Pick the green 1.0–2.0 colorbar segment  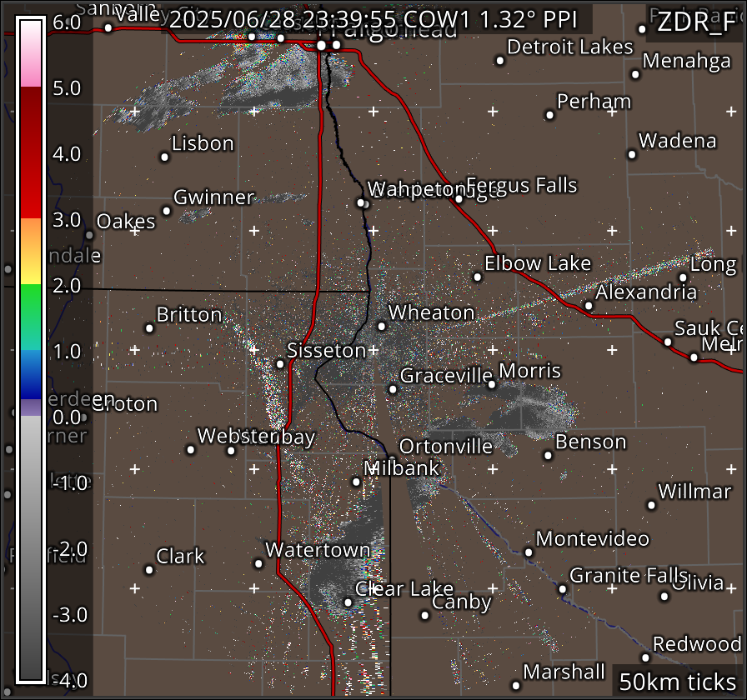click(x=31, y=317)
